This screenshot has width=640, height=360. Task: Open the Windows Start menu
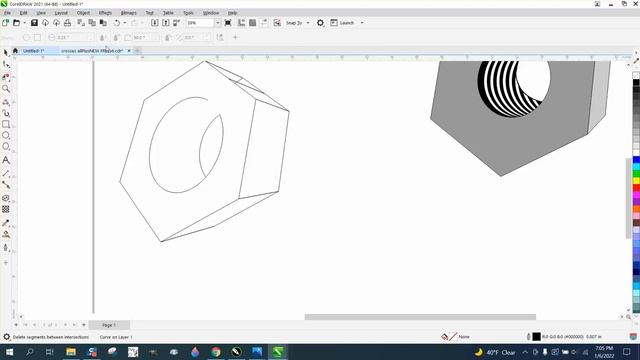pyautogui.click(x=9, y=352)
